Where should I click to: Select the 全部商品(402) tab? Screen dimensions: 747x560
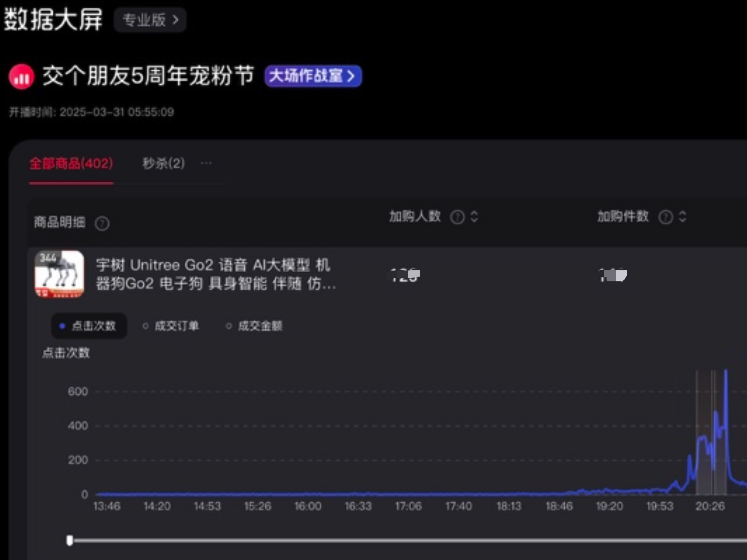coord(71,164)
